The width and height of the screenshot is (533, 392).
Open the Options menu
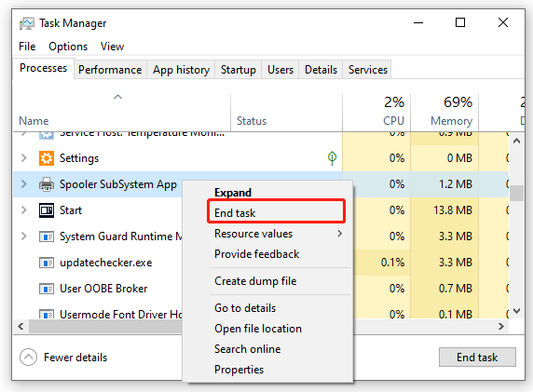click(68, 47)
